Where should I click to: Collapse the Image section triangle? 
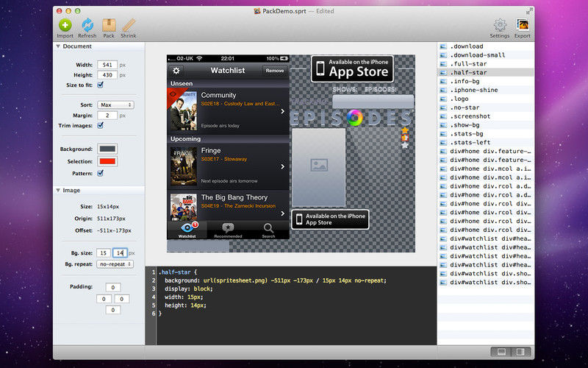click(58, 190)
